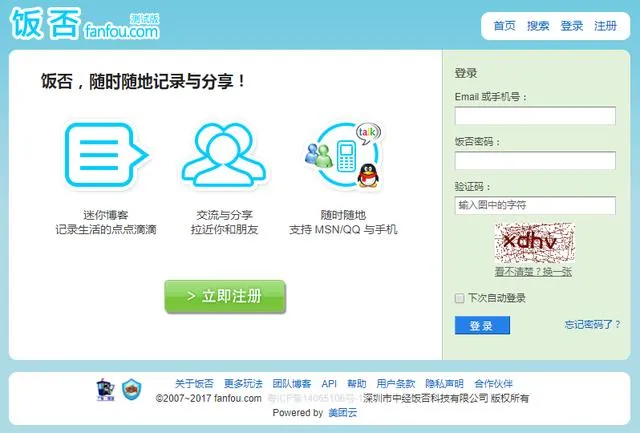Click the blue shield icon in footer
Image resolution: width=640 pixels, height=433 pixels.
point(132,389)
